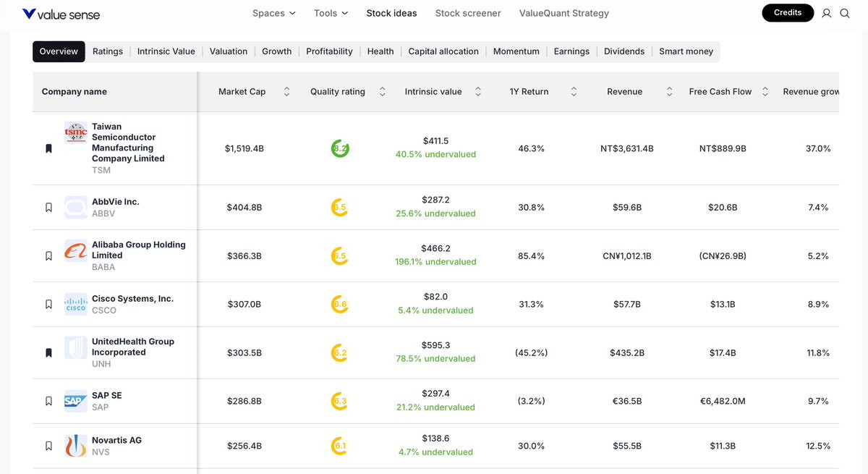Viewport: 868px width, 474px height.
Task: Open the Tools dropdown menu
Action: coord(331,13)
